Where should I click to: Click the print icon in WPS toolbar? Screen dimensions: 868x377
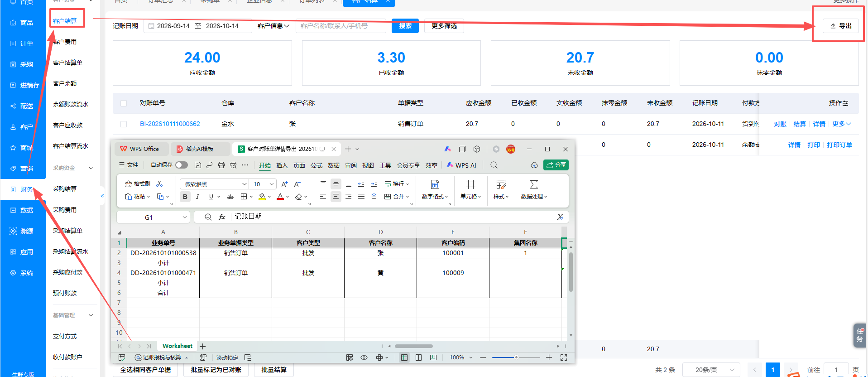[221, 165]
